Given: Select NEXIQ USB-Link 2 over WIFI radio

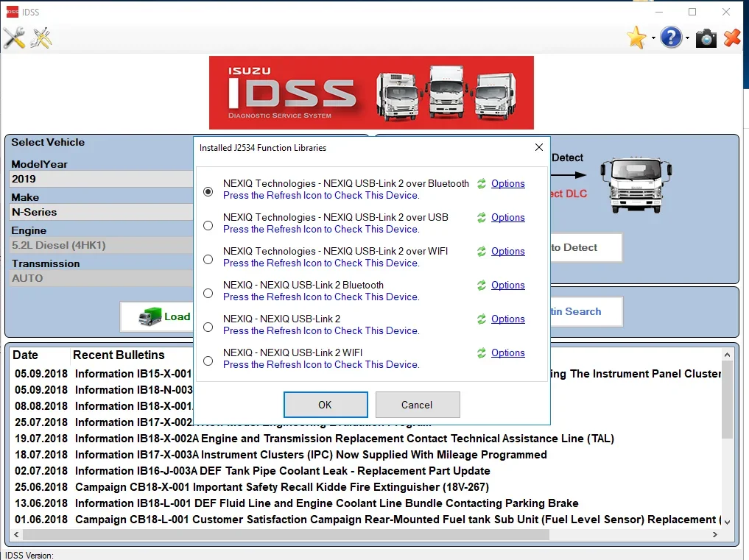Looking at the screenshot, I should coord(208,259).
